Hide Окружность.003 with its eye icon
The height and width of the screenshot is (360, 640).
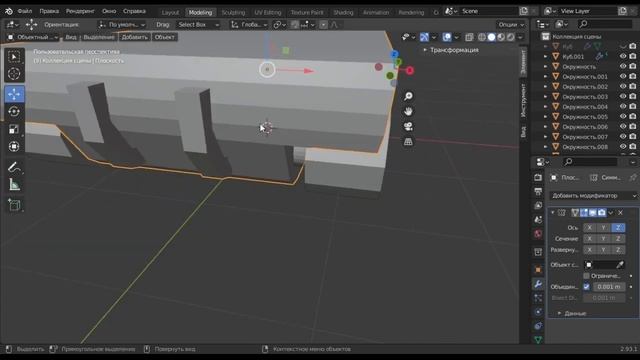(x=623, y=96)
